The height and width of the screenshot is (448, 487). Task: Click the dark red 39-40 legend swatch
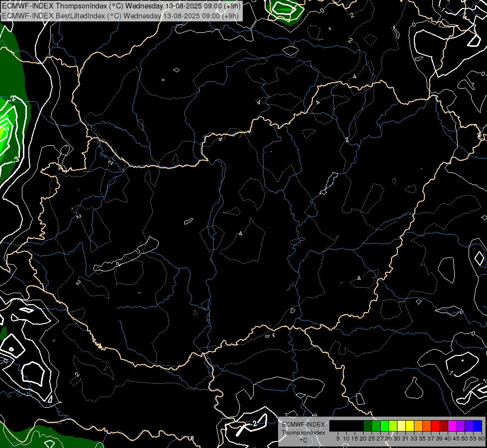point(444,426)
